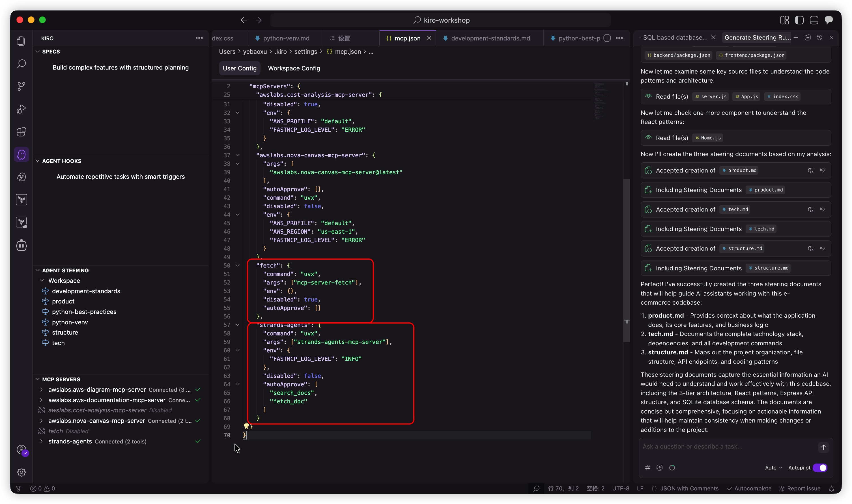The height and width of the screenshot is (504, 852).
Task: Click Report issue in status bar
Action: coord(799,488)
